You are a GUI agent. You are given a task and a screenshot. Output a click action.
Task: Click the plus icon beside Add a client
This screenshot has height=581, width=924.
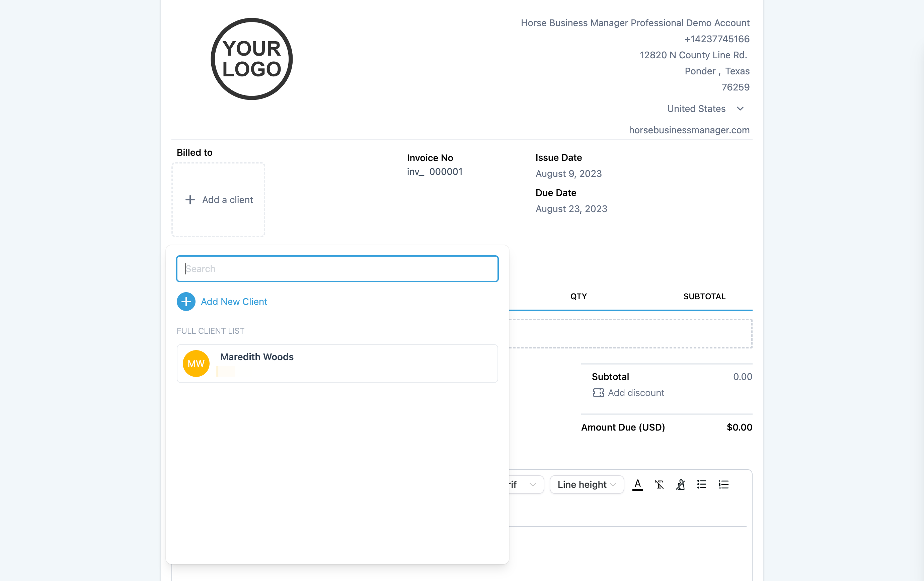[x=190, y=200]
